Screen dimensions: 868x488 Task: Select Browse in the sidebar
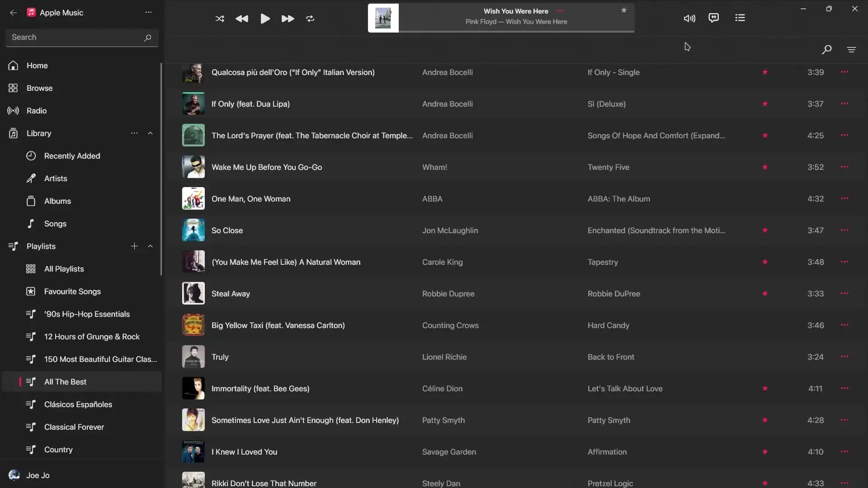[38, 88]
